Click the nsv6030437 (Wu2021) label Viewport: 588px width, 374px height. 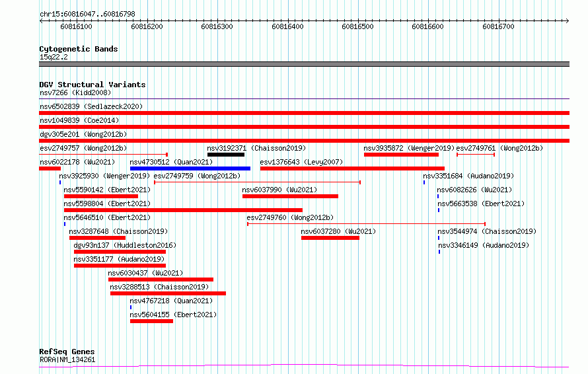click(x=145, y=273)
